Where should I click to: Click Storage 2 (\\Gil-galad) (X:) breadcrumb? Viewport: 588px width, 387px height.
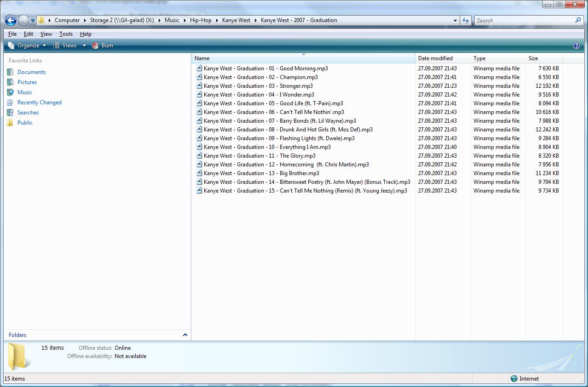tap(122, 20)
